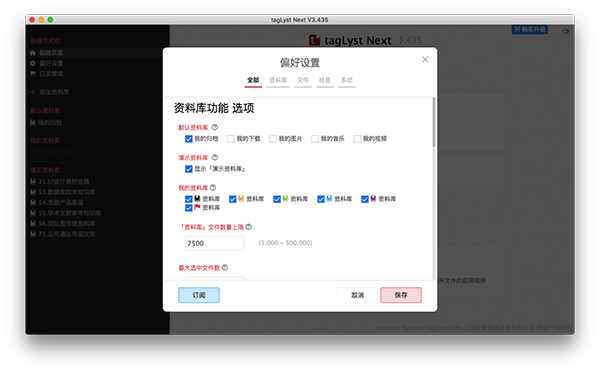Viewport: 600px width, 371px height.
Task: Click the red flag library icon
Action: click(x=197, y=207)
